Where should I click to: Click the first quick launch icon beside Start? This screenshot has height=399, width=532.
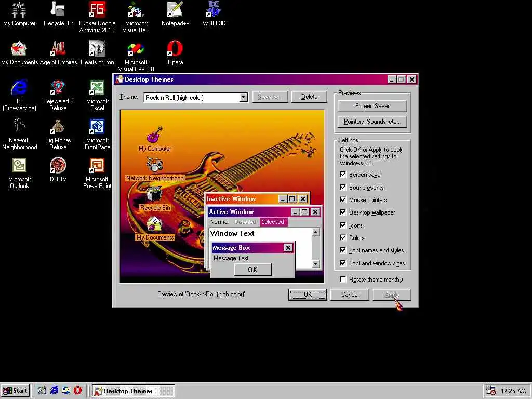coord(42,391)
